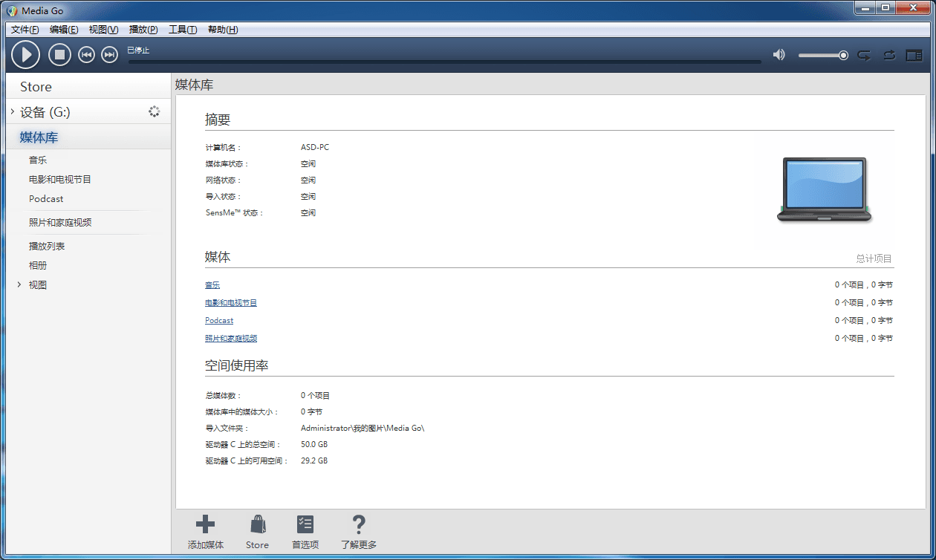
Task: Follow the Podcast link under 媒体
Action: (x=219, y=320)
